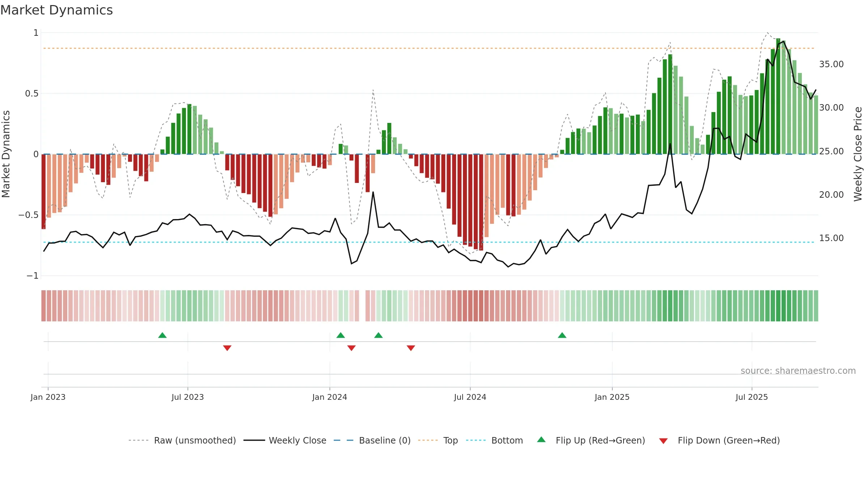Toggle the Baseline (0) legend entry

[x=372, y=440]
